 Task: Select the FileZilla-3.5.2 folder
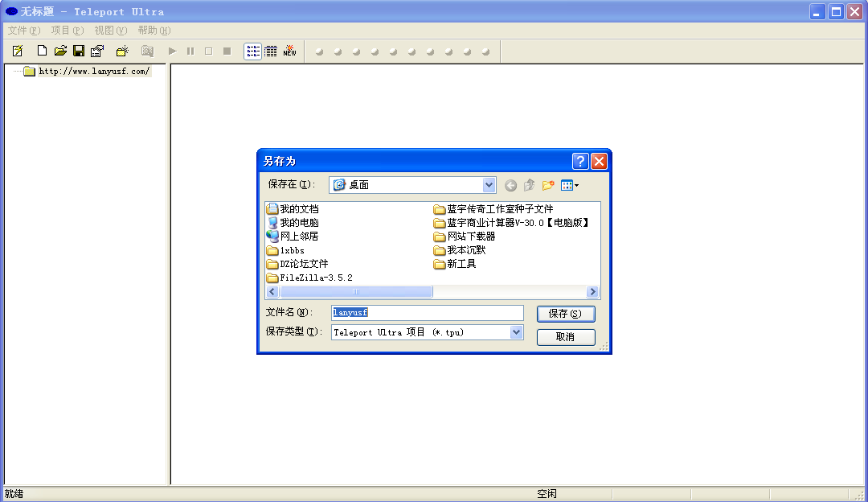315,278
